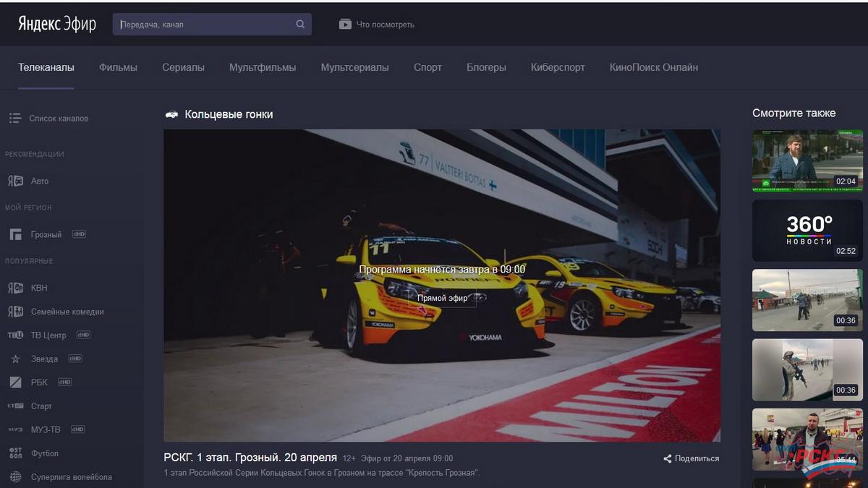Open the Сериалы tab
The image size is (868, 488).
click(x=183, y=67)
